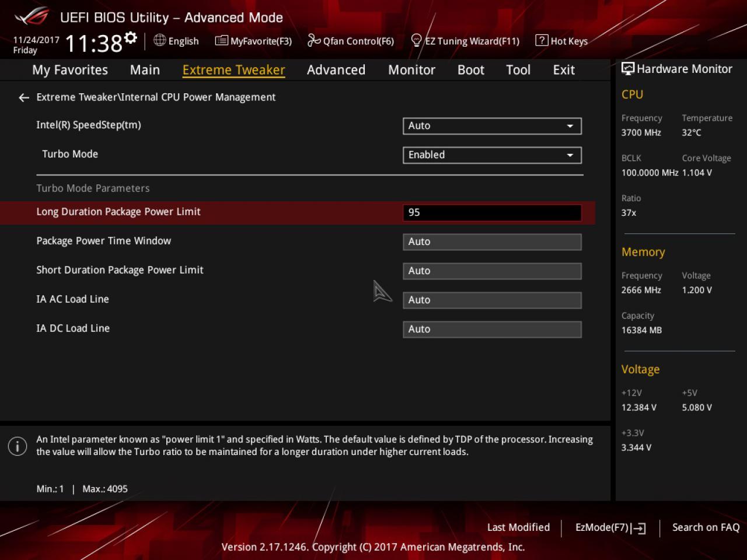Select Extreme Tweaker tab
Image resolution: width=747 pixels, height=560 pixels.
tap(233, 70)
